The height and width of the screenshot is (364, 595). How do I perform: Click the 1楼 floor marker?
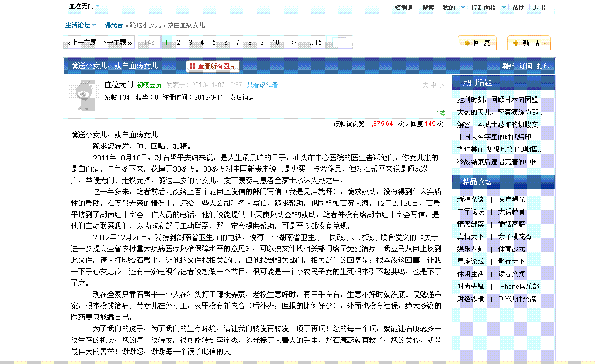(441, 113)
